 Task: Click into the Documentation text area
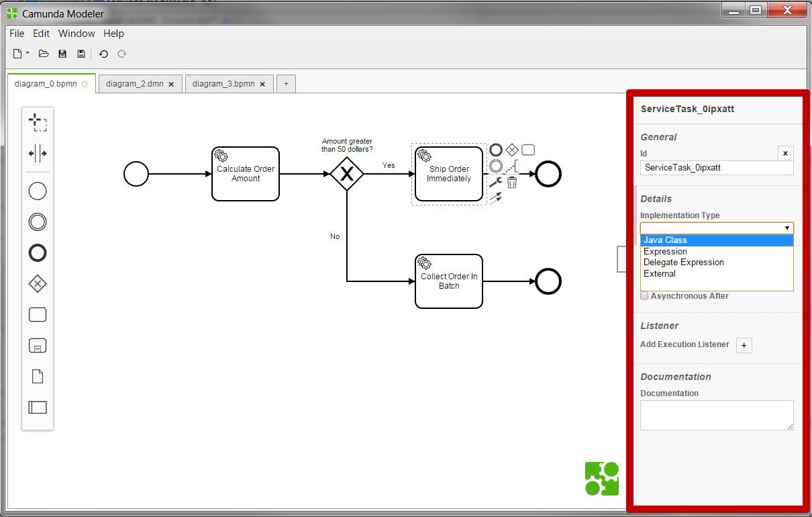716,415
